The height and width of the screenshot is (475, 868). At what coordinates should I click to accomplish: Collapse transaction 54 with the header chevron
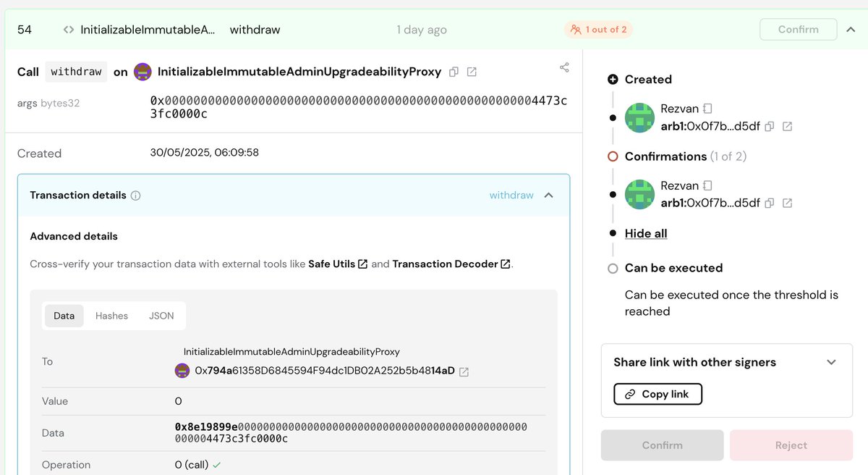tap(851, 30)
